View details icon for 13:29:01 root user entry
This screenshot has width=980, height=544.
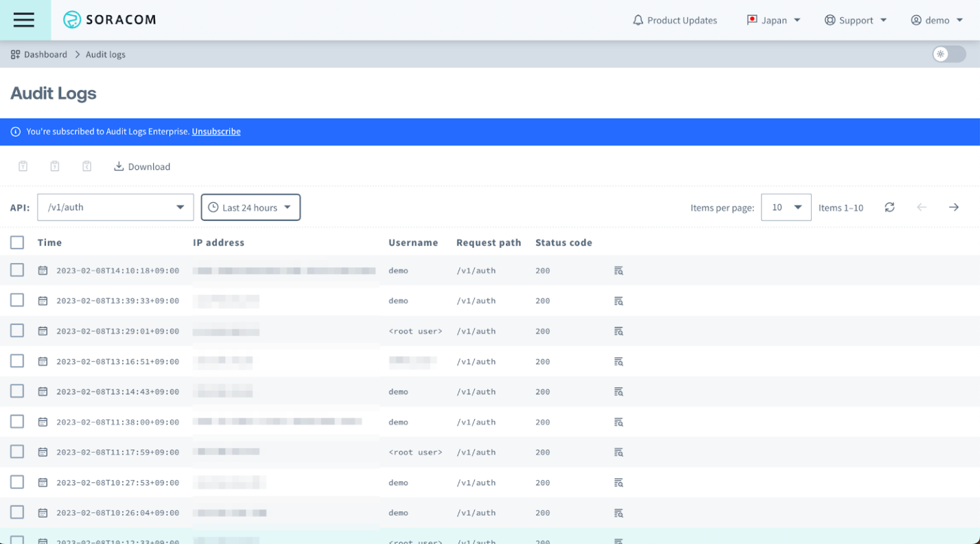pyautogui.click(x=618, y=331)
